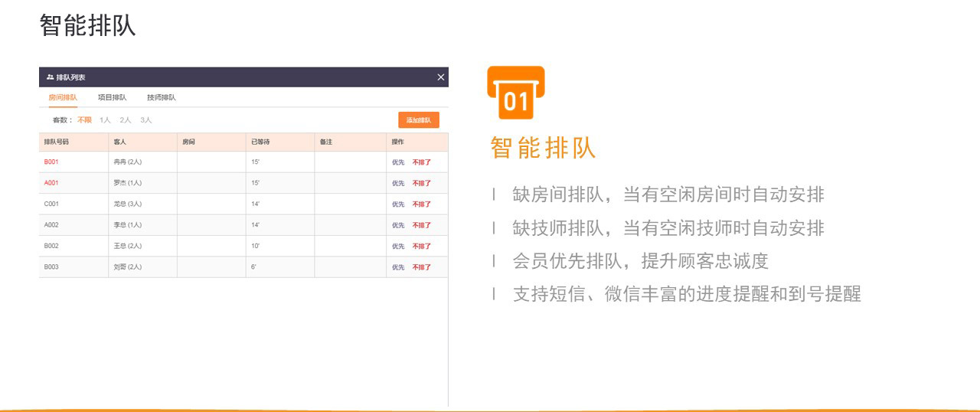
Task: Click the orange 智能排队 heading
Action: coord(543,148)
